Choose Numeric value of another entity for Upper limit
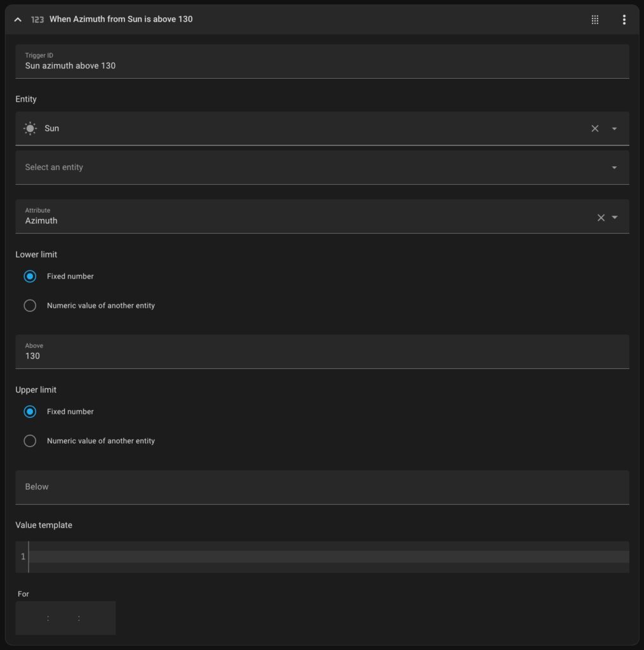Screen dimensions: 644x650 30,441
